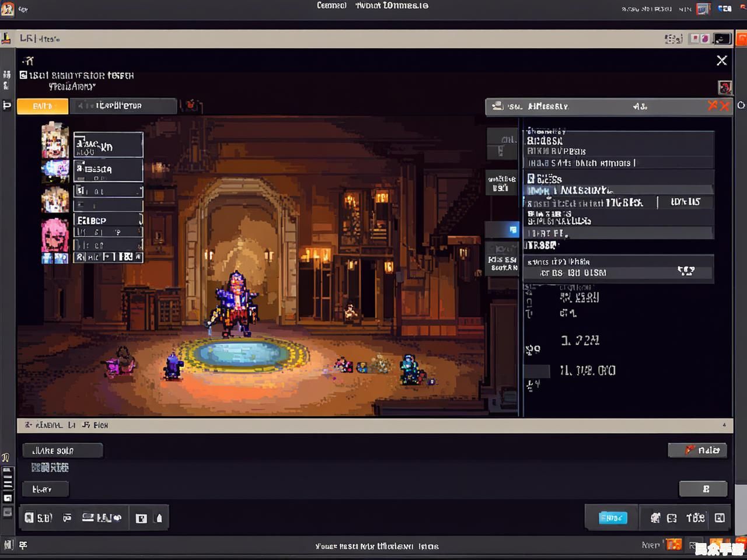Screen dimensions: 747x560
Task: Click the red character icon below the white X
Action: [x=725, y=87]
